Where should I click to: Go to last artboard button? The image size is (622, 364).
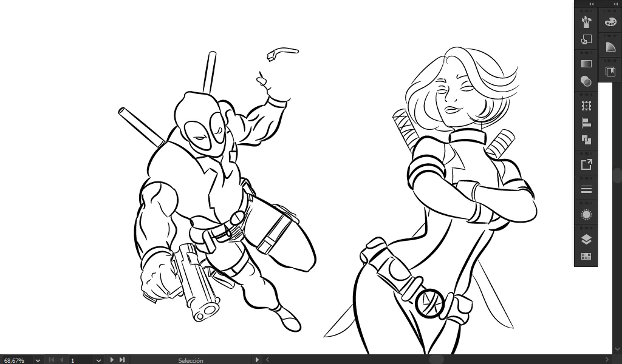[x=121, y=360]
